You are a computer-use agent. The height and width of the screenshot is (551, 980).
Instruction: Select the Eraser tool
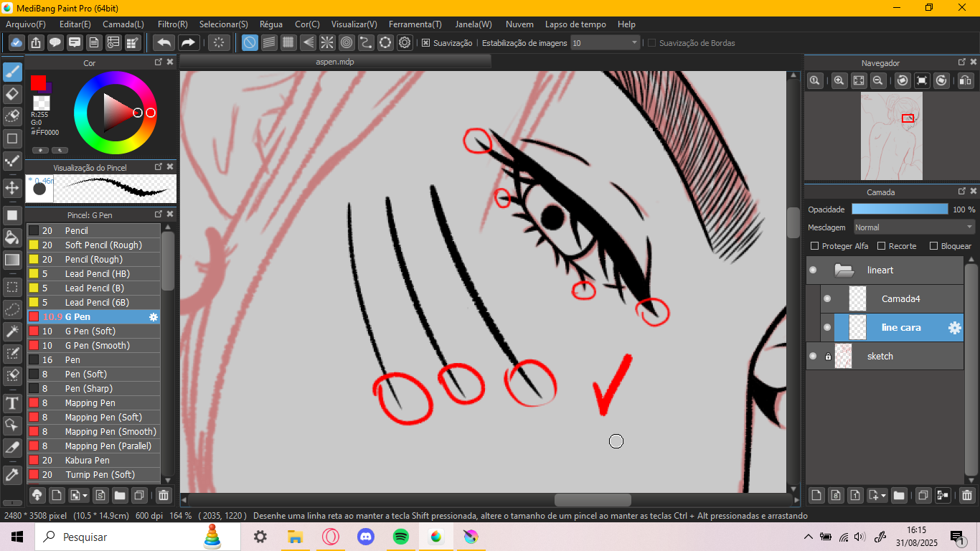click(x=11, y=94)
